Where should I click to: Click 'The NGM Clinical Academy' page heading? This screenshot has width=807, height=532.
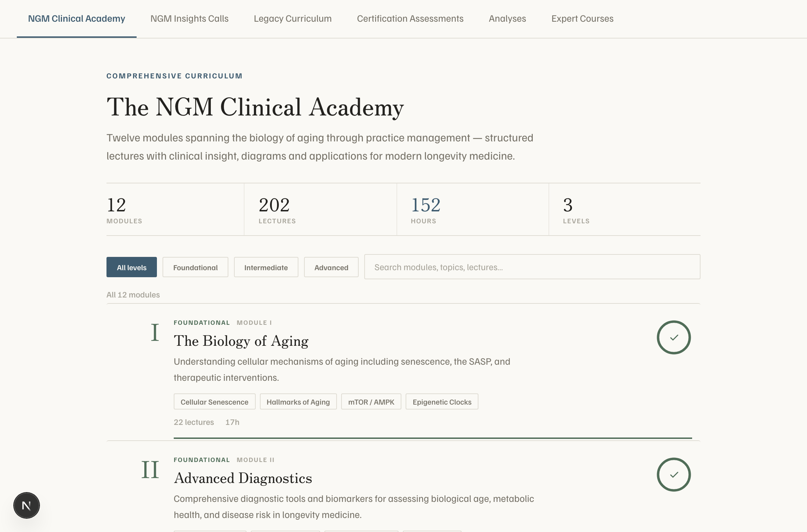point(255,107)
